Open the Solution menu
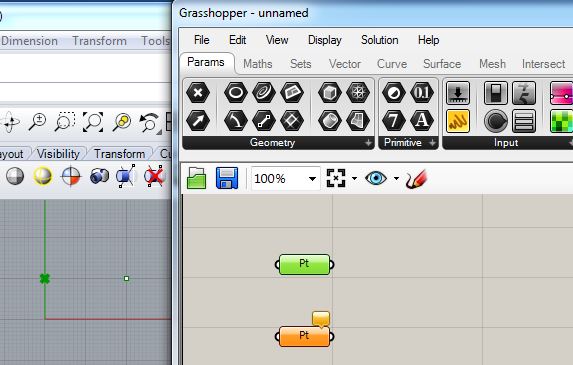 coord(379,40)
